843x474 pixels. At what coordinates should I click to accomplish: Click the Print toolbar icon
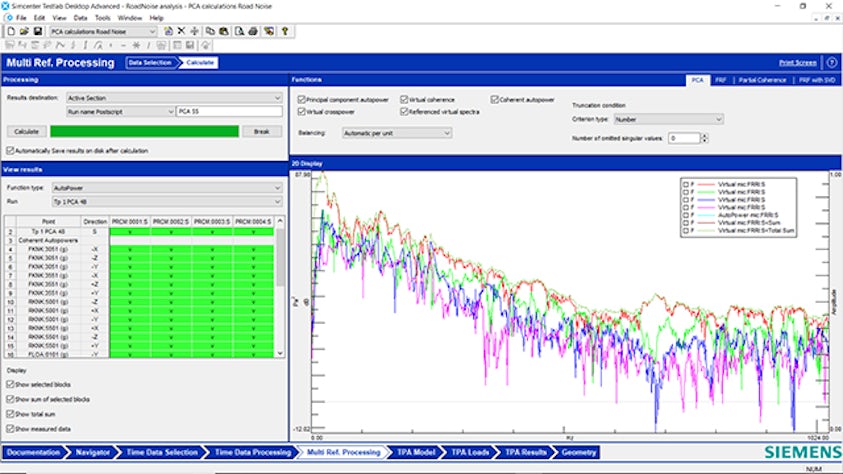253,32
